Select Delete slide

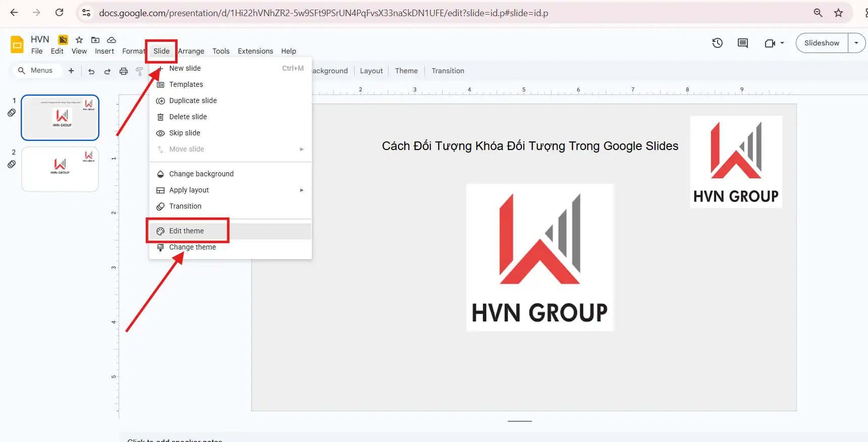click(231, 117)
